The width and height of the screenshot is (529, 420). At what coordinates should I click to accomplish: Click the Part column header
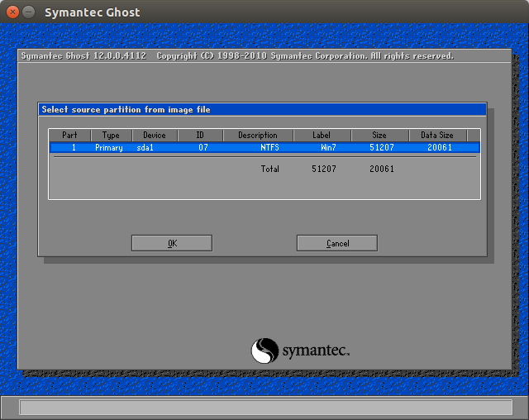click(69, 136)
